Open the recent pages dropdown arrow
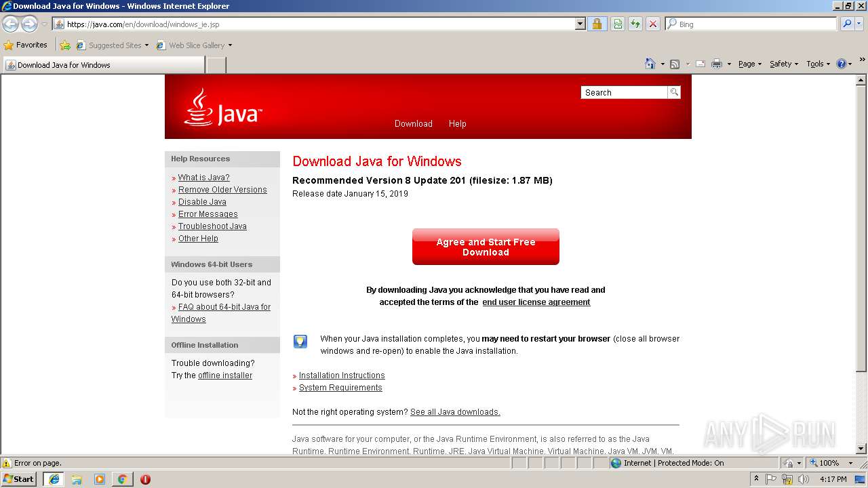 click(x=44, y=24)
